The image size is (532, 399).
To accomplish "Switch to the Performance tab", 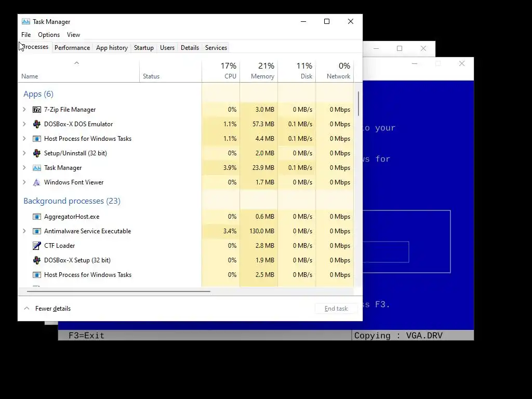I will (x=72, y=48).
